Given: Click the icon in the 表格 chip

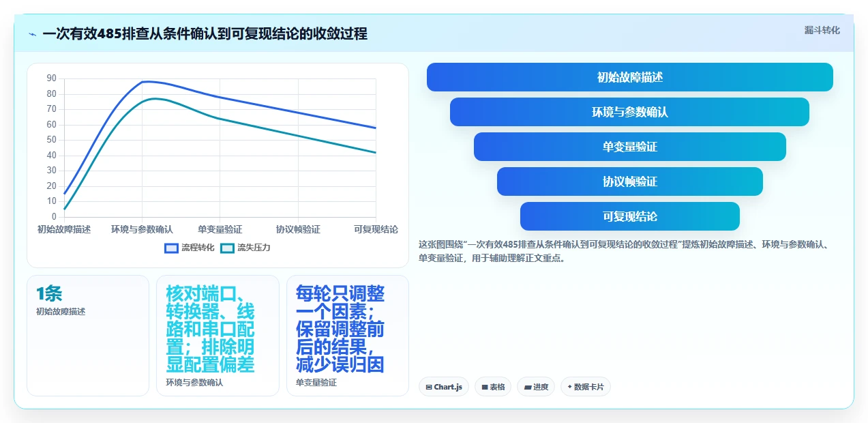Looking at the screenshot, I should (x=485, y=387).
